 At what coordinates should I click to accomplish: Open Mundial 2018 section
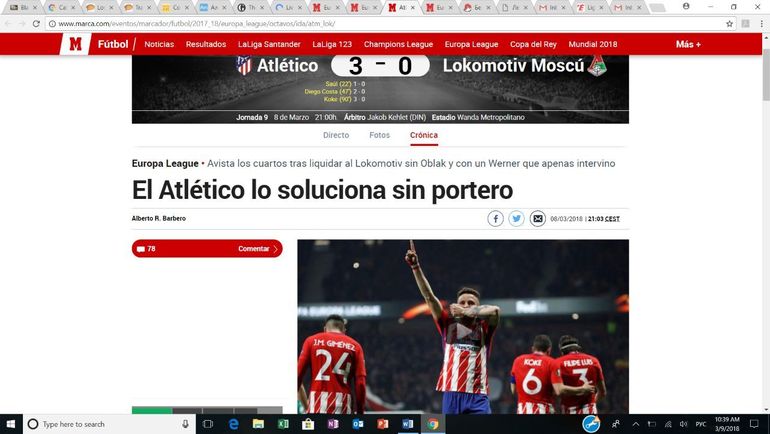click(x=593, y=44)
